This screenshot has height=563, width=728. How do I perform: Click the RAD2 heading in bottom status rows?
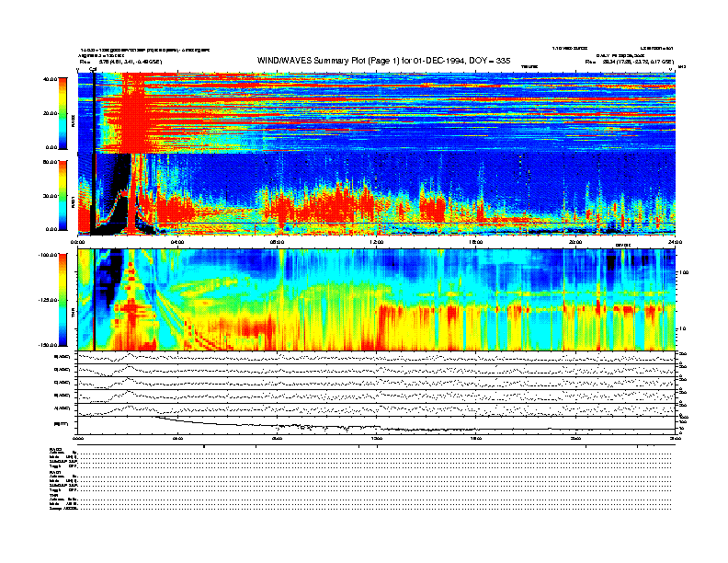[55, 449]
